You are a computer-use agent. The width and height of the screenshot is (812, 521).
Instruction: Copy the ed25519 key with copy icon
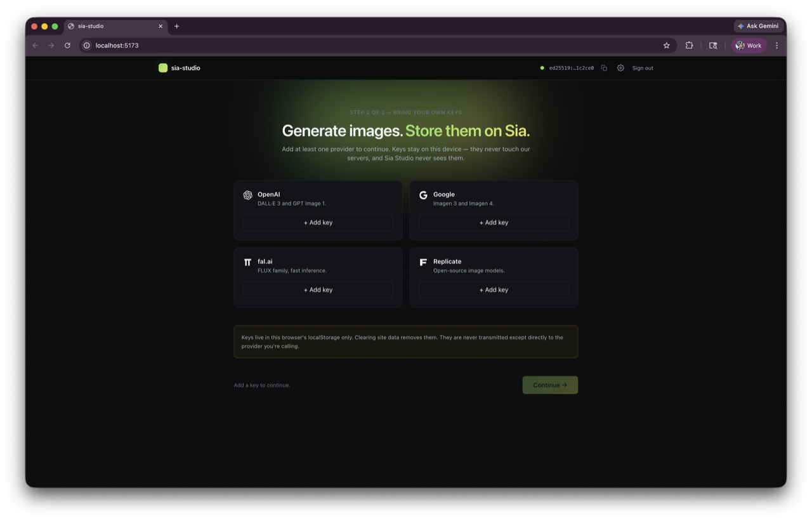(x=604, y=68)
